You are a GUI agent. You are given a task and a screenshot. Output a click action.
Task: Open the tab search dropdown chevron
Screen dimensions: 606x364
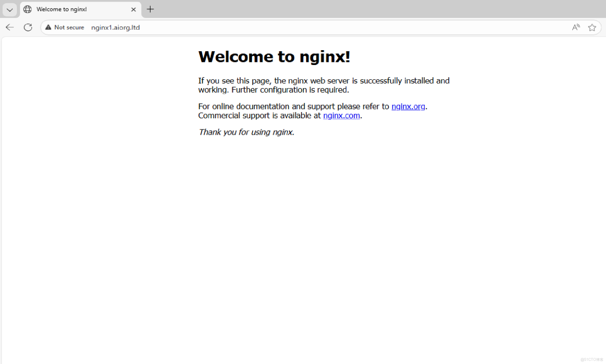pyautogui.click(x=10, y=10)
